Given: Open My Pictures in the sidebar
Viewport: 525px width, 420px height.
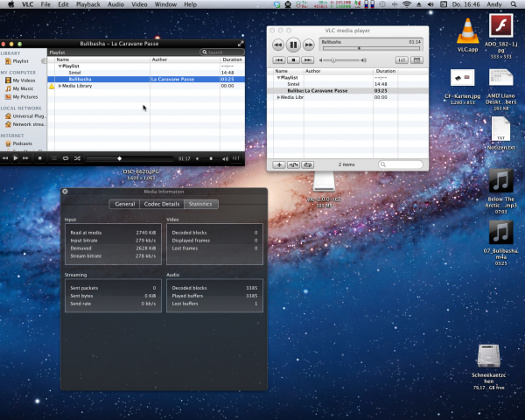Looking at the screenshot, I should click(x=24, y=97).
